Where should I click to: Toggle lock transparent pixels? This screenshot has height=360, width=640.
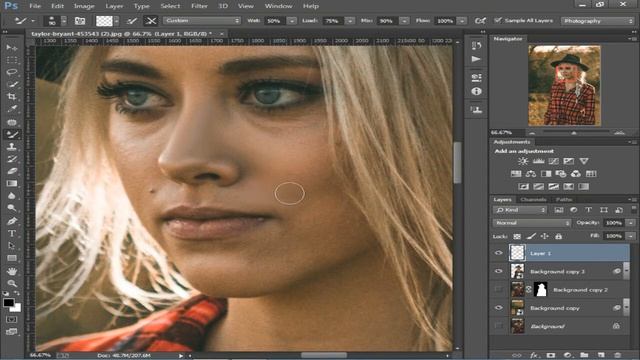517,236
